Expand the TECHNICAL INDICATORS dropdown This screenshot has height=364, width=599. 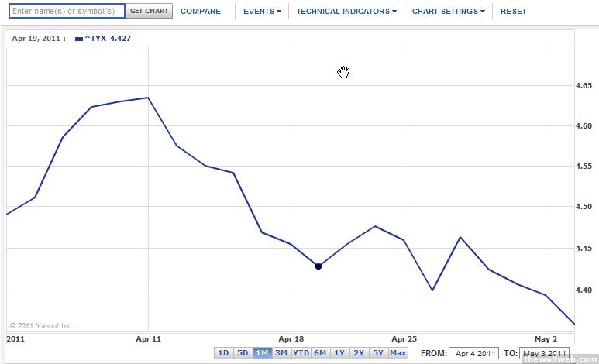pyautogui.click(x=346, y=12)
